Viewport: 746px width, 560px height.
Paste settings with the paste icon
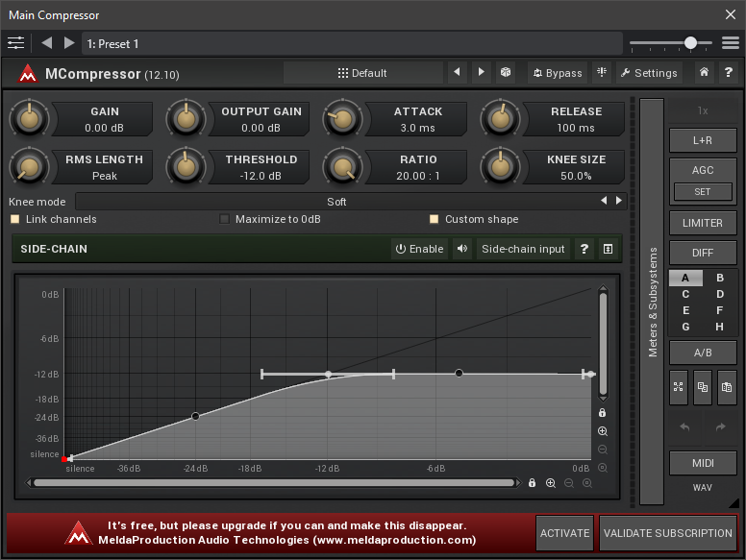point(727,387)
